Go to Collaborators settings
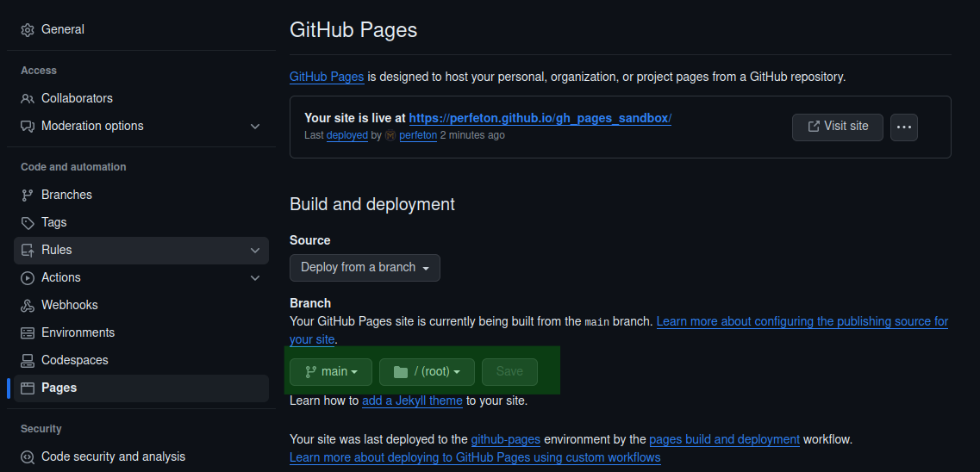The width and height of the screenshot is (980, 472). coord(141,99)
